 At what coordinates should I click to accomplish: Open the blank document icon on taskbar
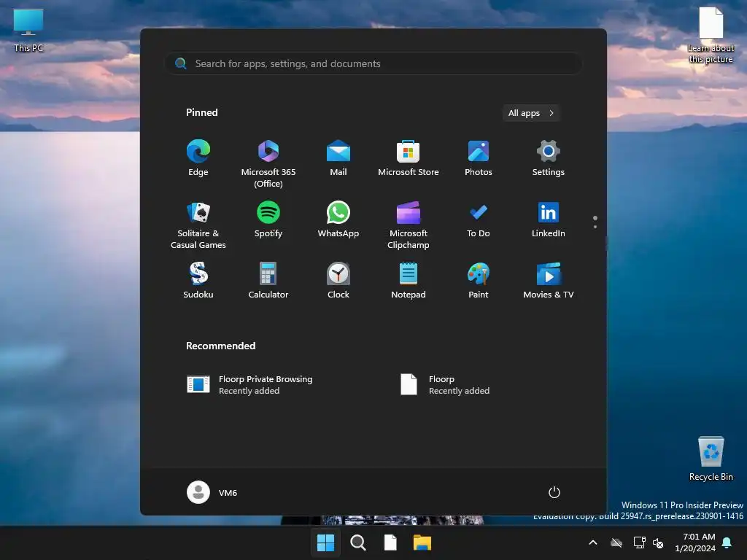click(390, 542)
